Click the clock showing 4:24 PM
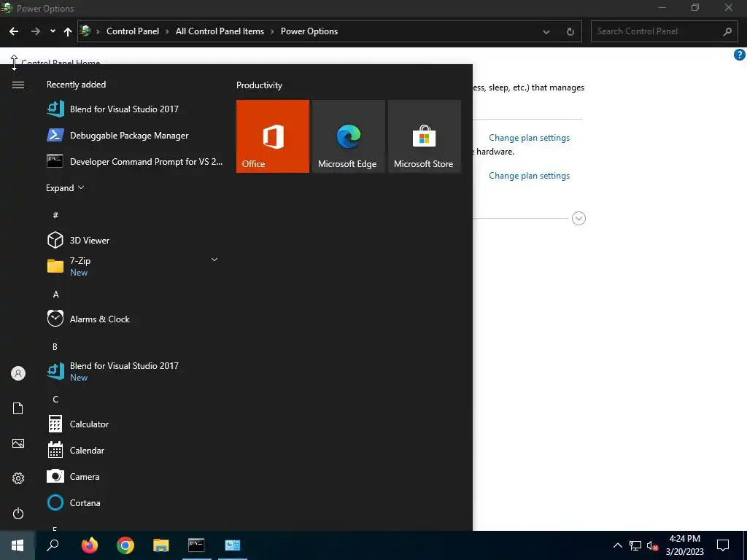 point(684,539)
